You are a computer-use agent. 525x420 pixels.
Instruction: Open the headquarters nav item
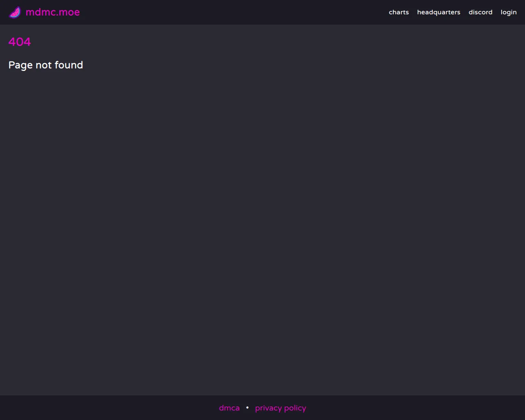pos(438,12)
